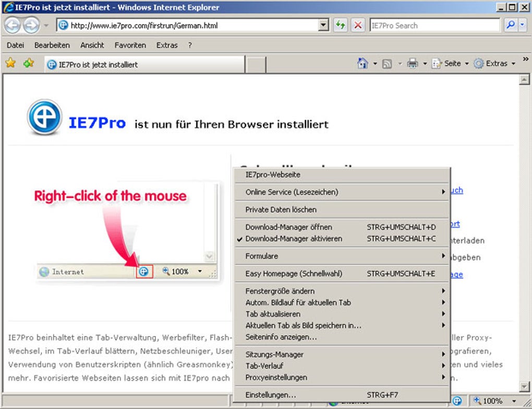Open the Favoriten menu
The width and height of the screenshot is (532, 409).
click(130, 45)
